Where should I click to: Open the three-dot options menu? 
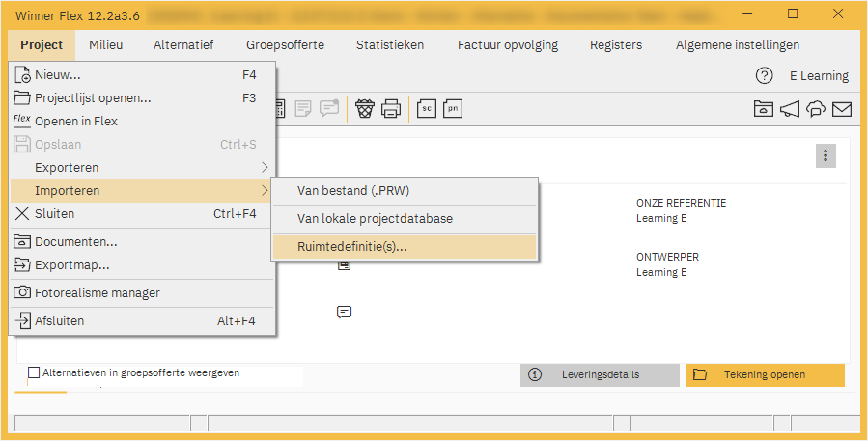(x=826, y=155)
